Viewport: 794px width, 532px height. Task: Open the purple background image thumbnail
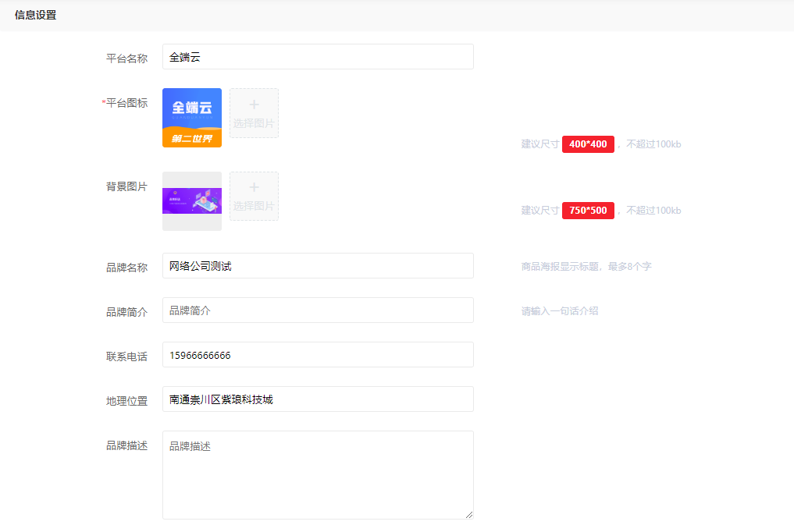click(x=192, y=200)
